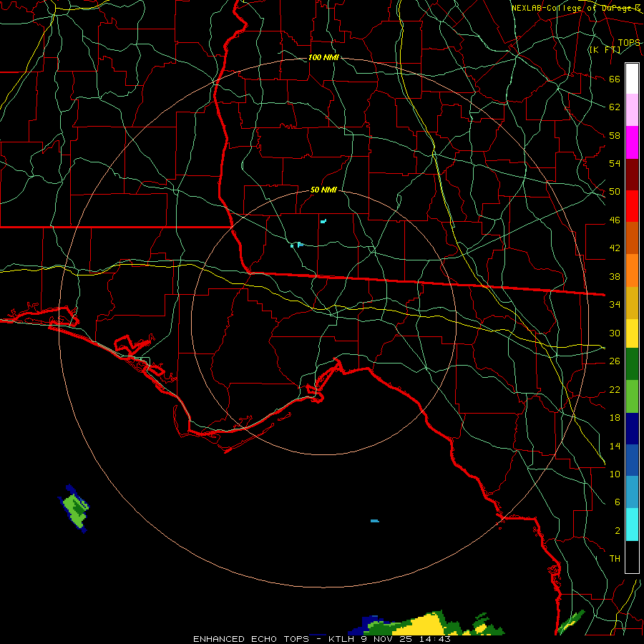
Task: Click the "50" legend value
Action: click(615, 192)
